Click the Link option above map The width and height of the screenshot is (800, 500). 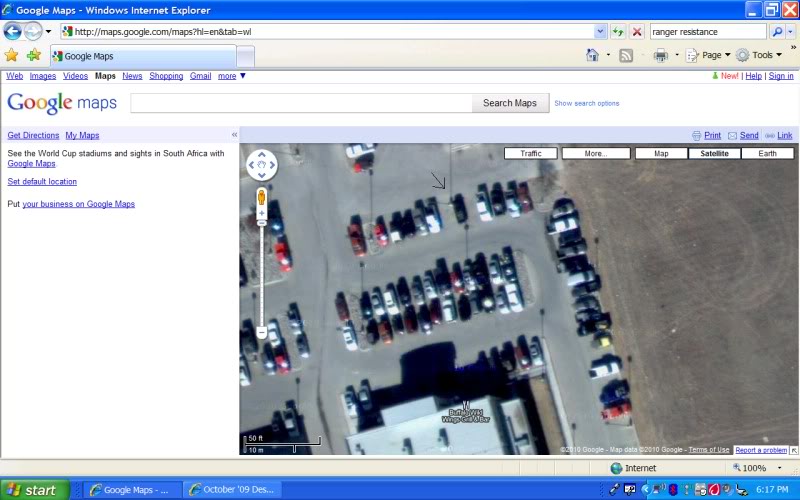(x=785, y=135)
